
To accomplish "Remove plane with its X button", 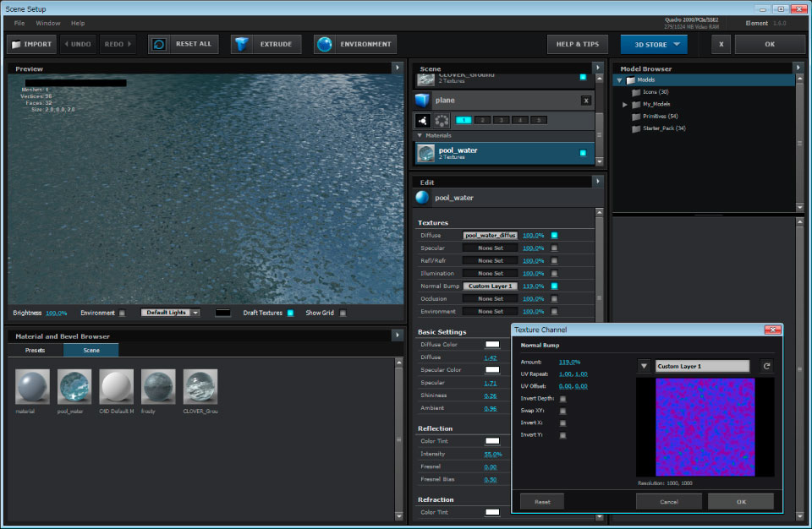I will point(586,101).
